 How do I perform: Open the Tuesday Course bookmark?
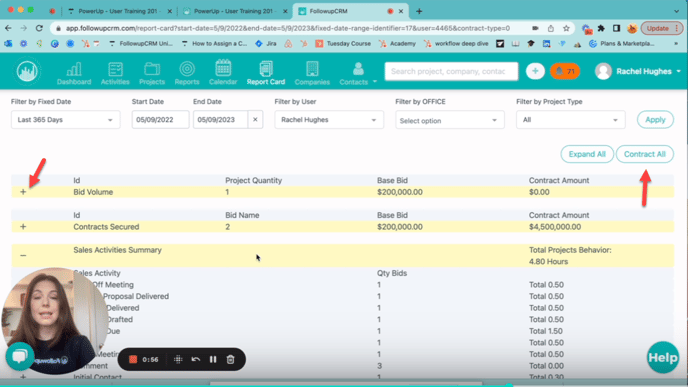coord(344,43)
